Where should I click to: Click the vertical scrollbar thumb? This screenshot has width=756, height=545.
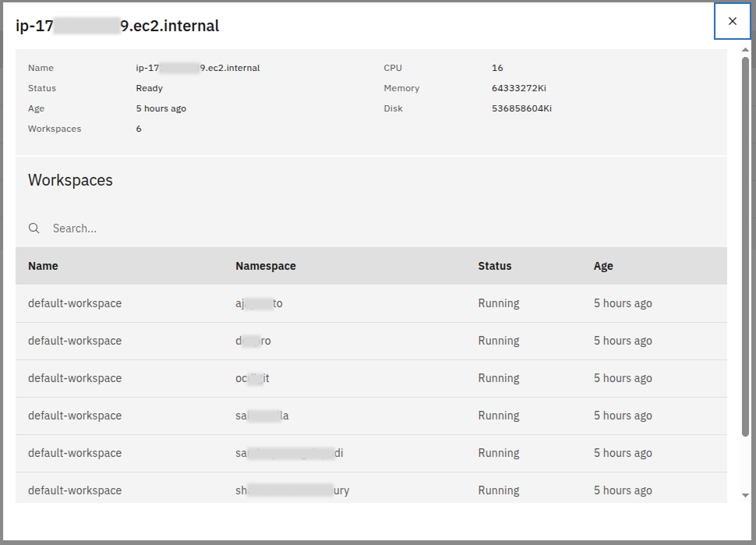pos(745,249)
